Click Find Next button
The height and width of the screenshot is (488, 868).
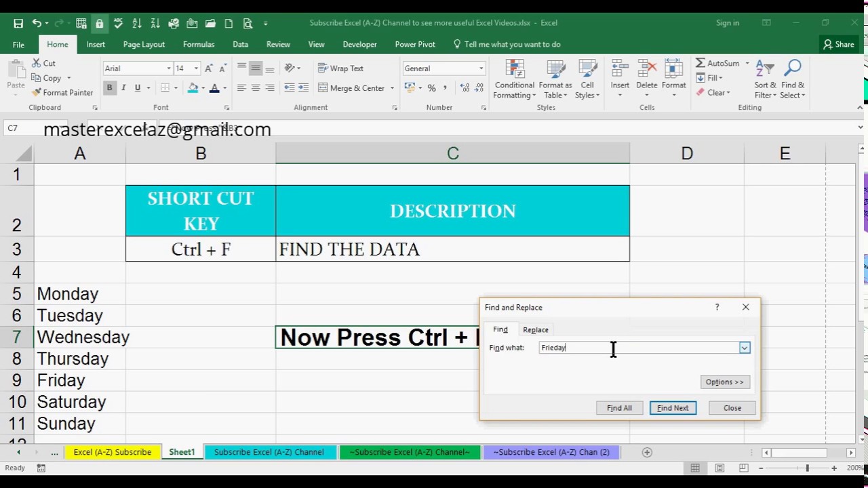click(x=673, y=408)
